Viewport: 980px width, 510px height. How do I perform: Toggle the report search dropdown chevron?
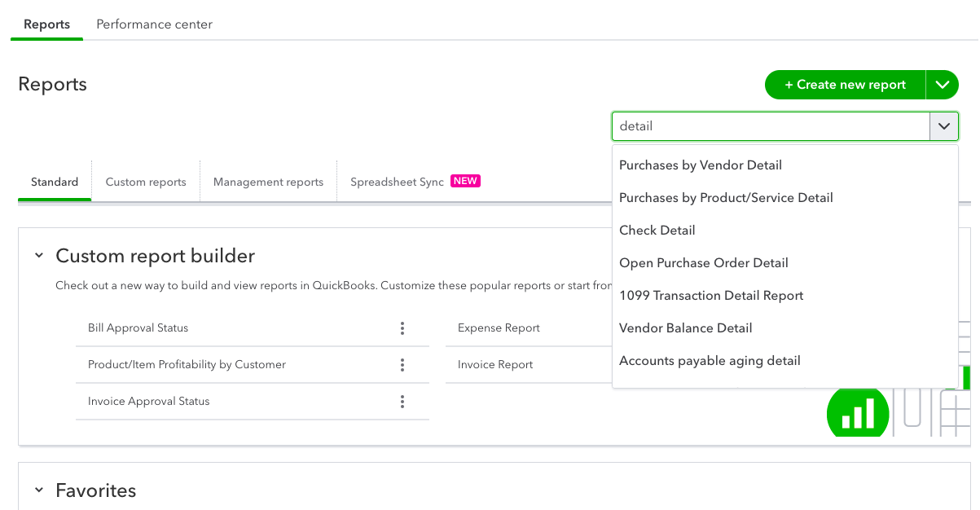943,126
